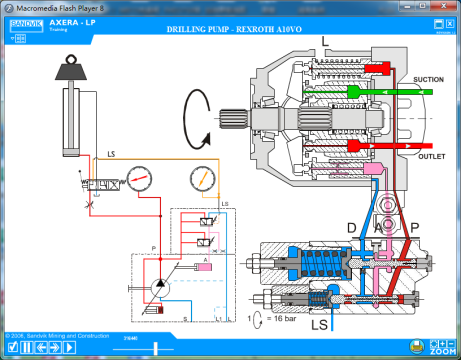Reset zoom to fit view
The width and height of the screenshot is (461, 360).
(x=434, y=344)
